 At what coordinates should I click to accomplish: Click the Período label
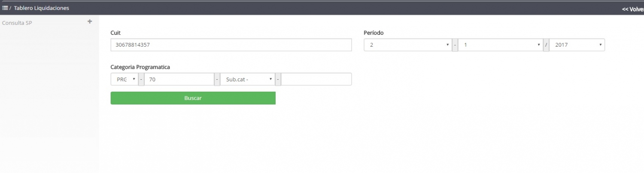pos(374,33)
